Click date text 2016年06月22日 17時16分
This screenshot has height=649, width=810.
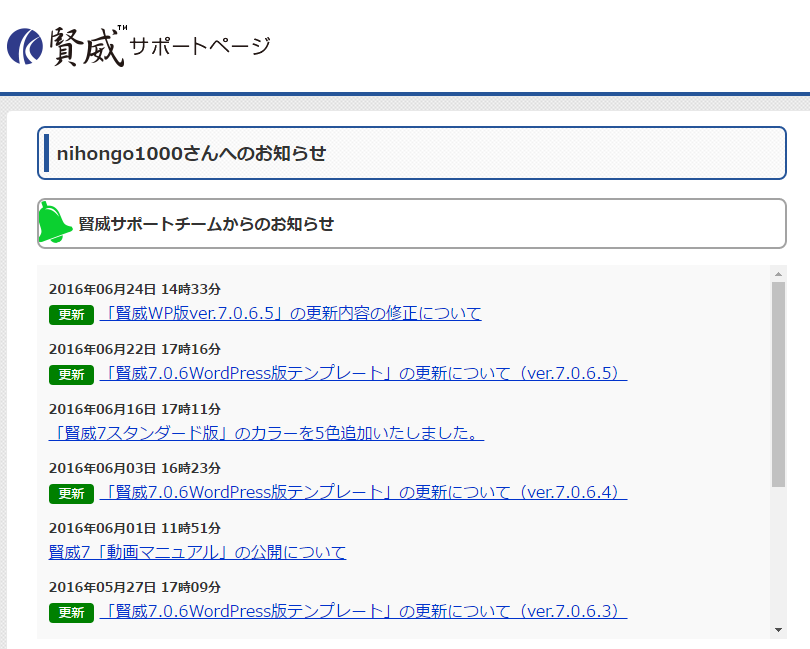pos(135,349)
